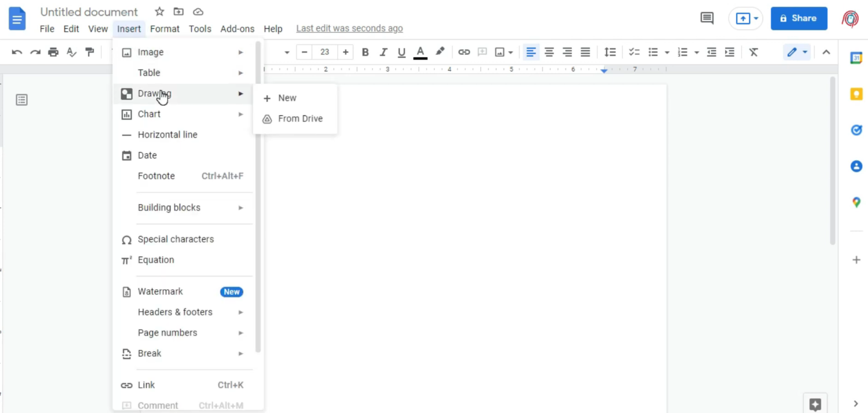This screenshot has height=413, width=868.
Task: Insert a checklist from toolbar
Action: tap(634, 52)
